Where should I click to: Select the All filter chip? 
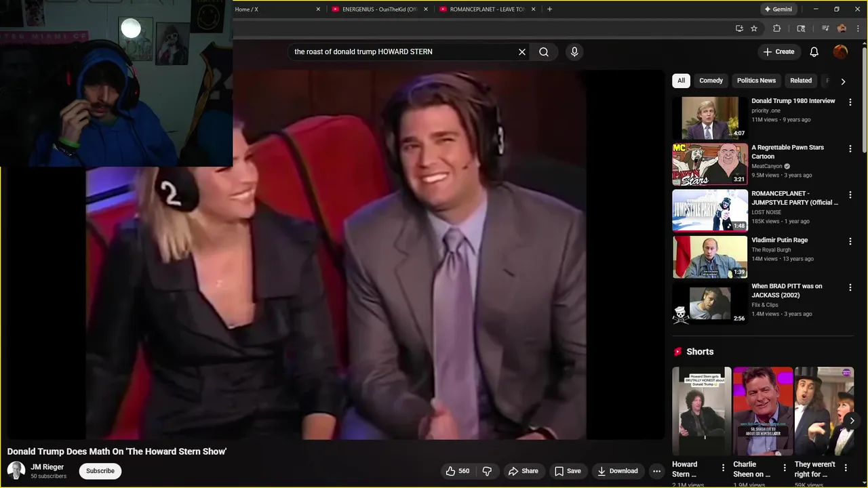pyautogui.click(x=681, y=81)
